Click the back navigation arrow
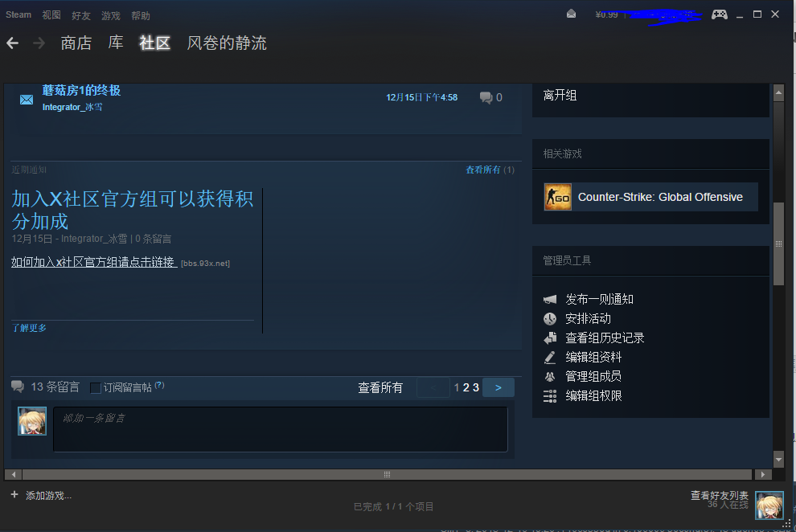Viewport: 796px width, 532px height. tap(12, 43)
